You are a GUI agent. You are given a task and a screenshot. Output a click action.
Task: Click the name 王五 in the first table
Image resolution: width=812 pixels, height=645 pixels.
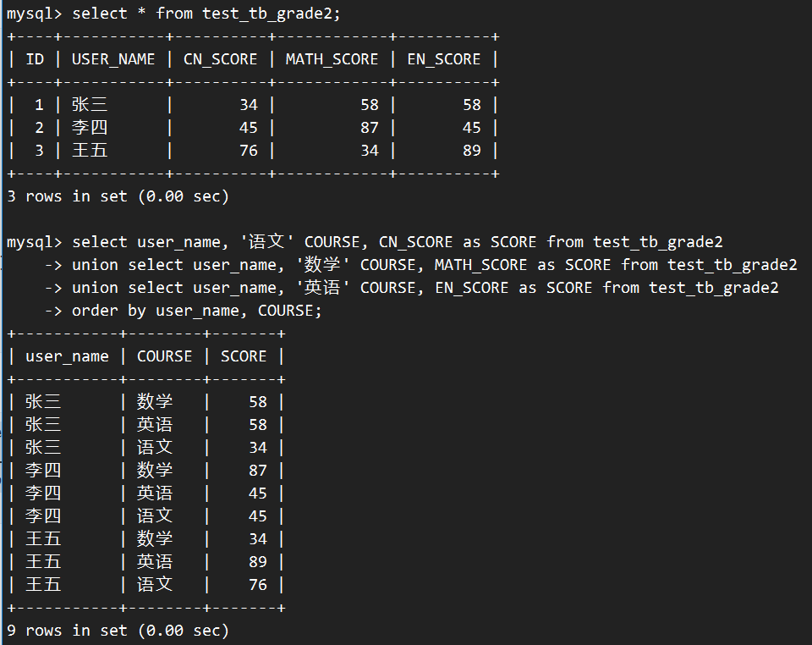pos(90,151)
